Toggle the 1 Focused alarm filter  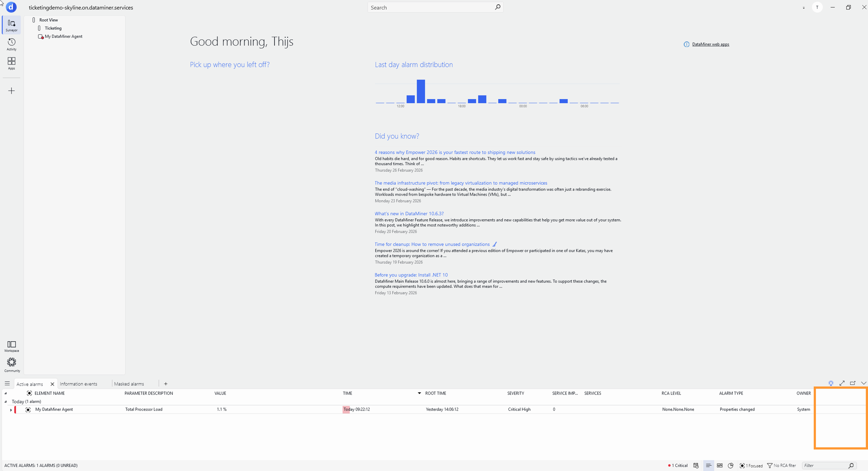pos(751,466)
